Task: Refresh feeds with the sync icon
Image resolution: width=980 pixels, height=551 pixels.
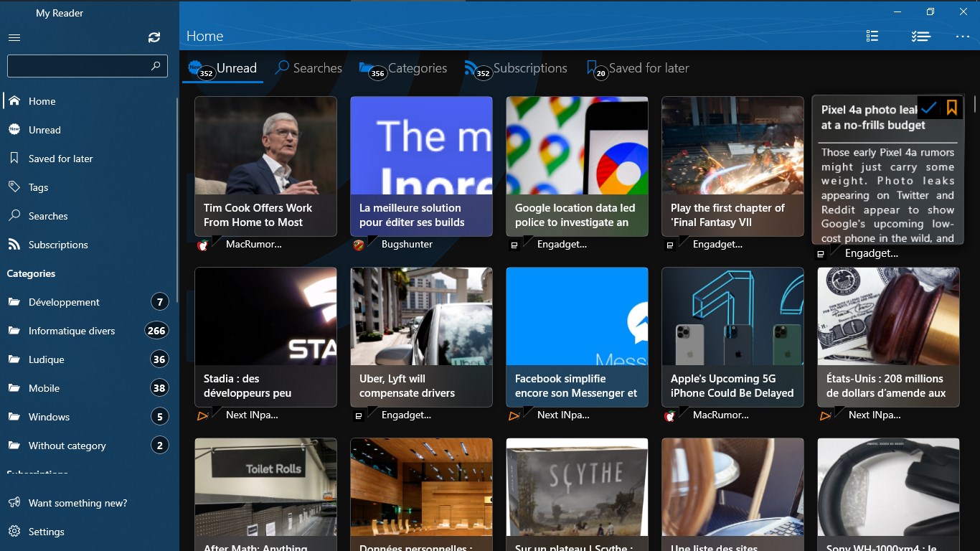Action: tap(154, 37)
